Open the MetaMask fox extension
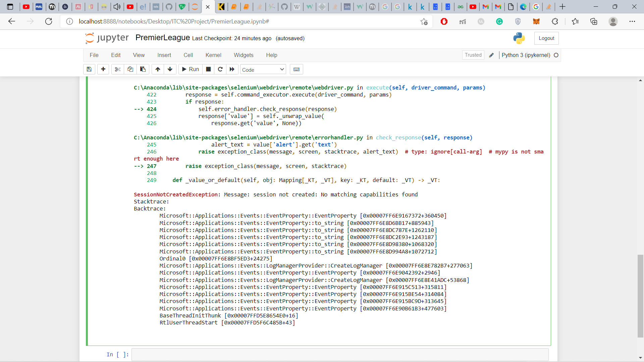Screen dimensions: 644x362 (x=536, y=21)
